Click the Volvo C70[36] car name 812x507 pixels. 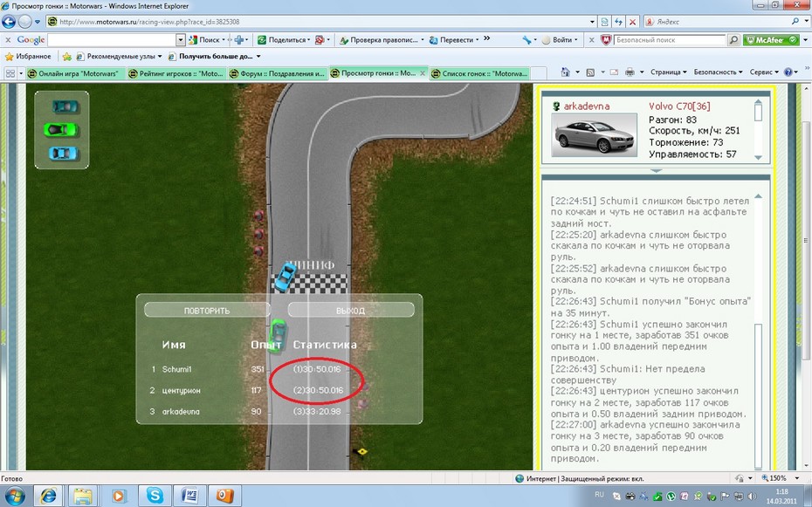pos(679,106)
